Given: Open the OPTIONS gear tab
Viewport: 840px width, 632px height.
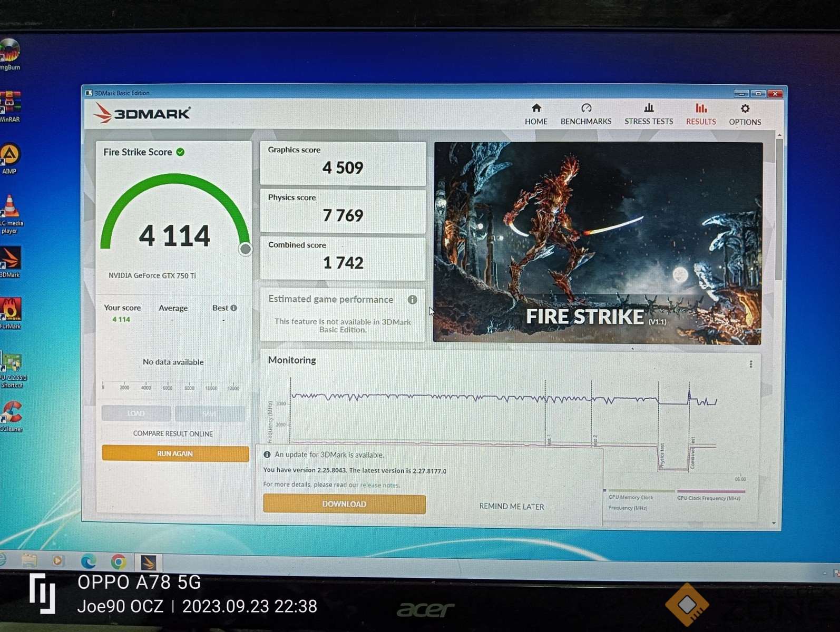Looking at the screenshot, I should tap(745, 114).
